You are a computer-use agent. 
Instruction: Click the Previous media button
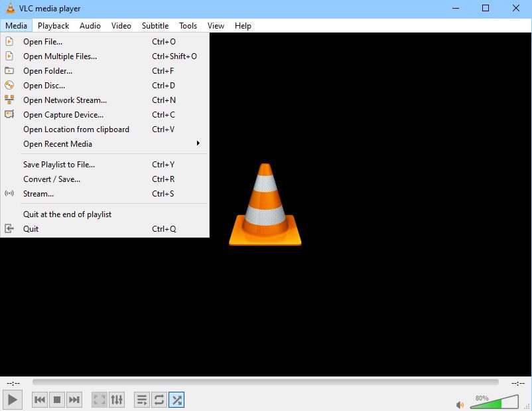click(40, 400)
